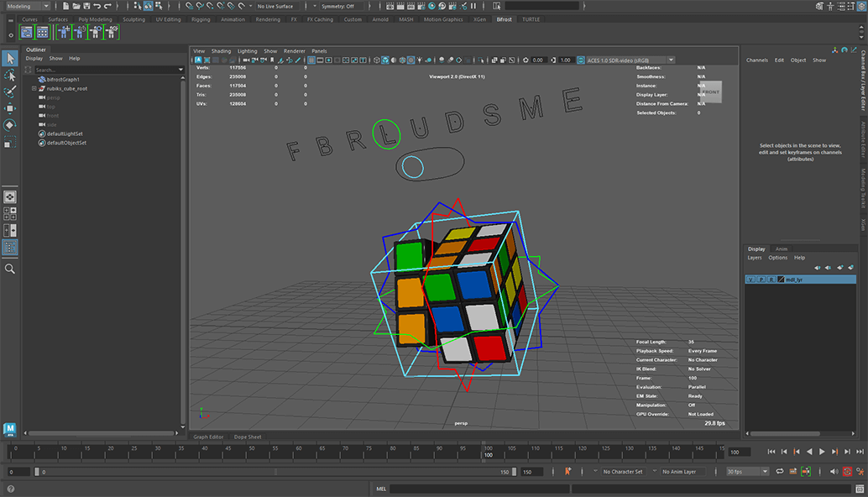Viewport: 868px width, 497px height.
Task: Toggle the color management view transform icon
Action: pyautogui.click(x=581, y=60)
